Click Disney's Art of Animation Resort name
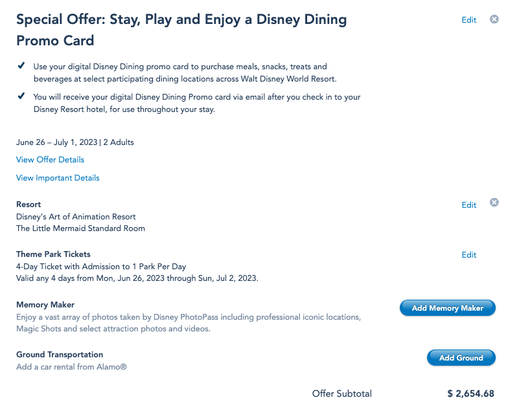Image resolution: width=532 pixels, height=411 pixels. pyautogui.click(x=76, y=217)
